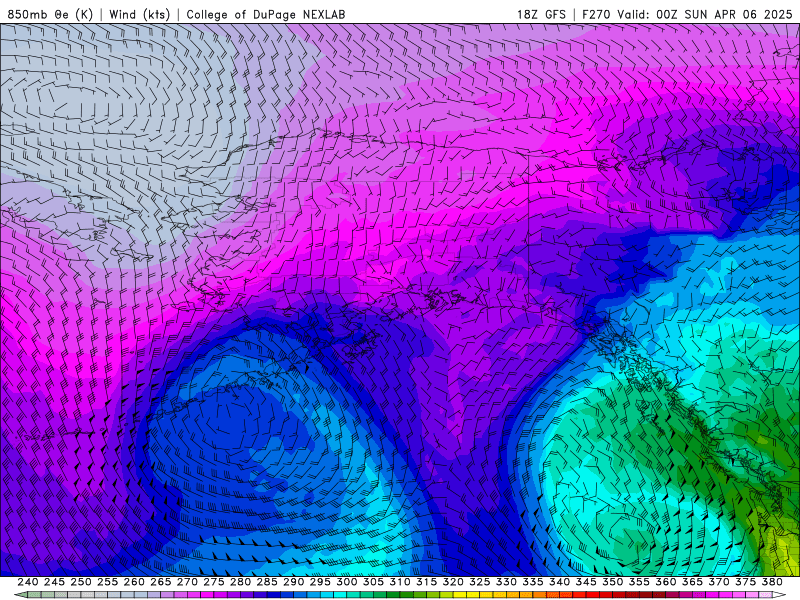
Task: Click the 345 value on the color scale
Action: (x=586, y=582)
